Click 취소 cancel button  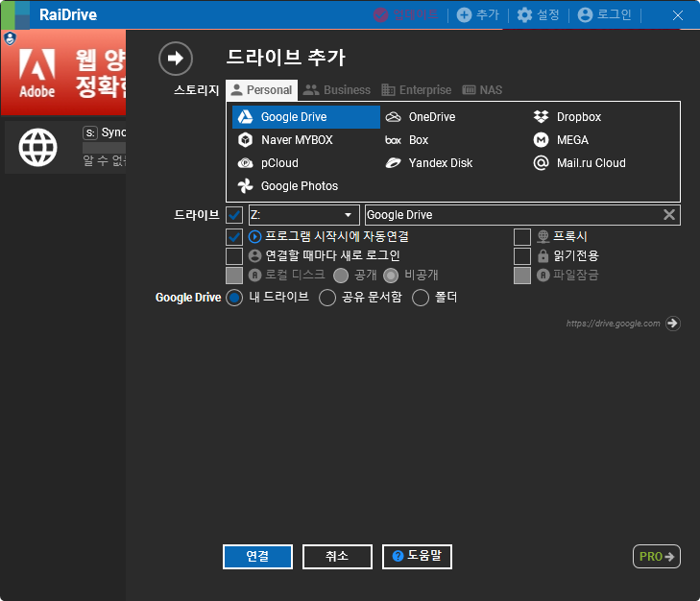[x=337, y=557]
